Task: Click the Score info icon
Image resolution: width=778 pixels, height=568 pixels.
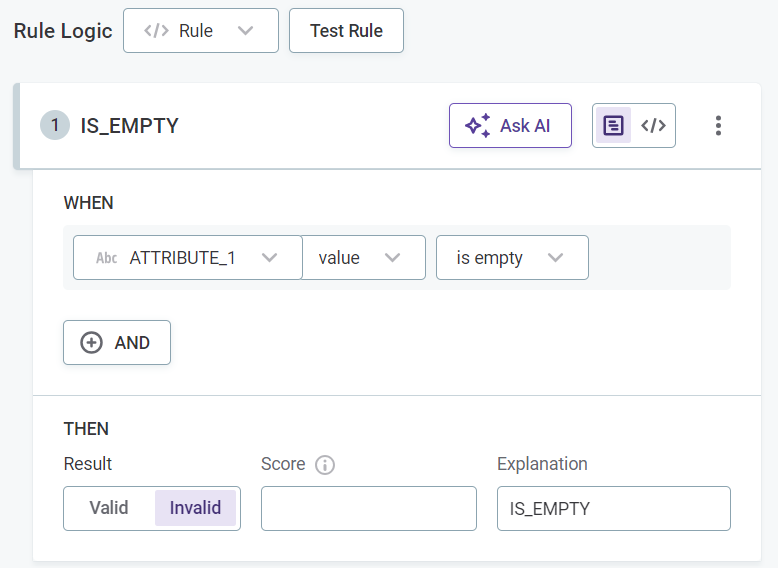Action: coord(324,465)
